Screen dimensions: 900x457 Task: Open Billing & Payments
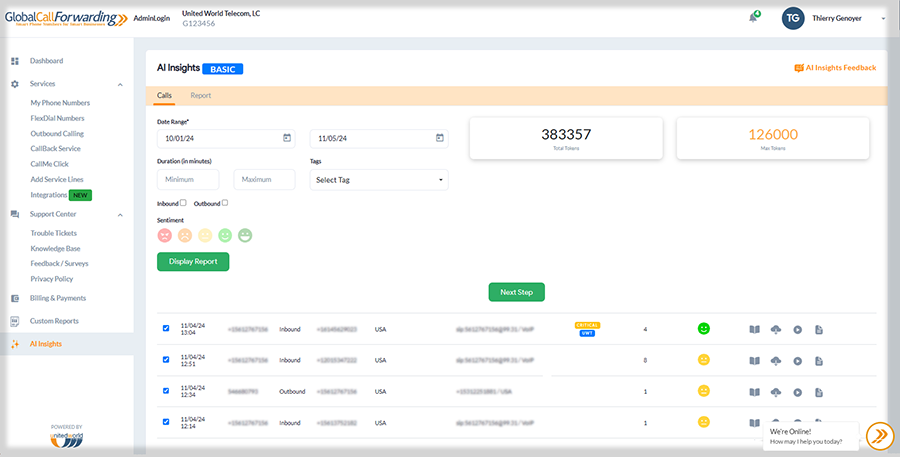(57, 299)
